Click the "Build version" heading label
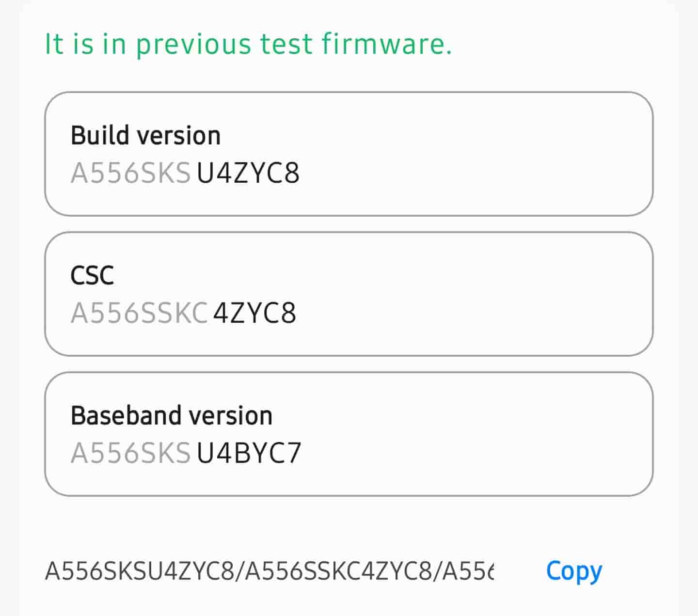 point(145,135)
